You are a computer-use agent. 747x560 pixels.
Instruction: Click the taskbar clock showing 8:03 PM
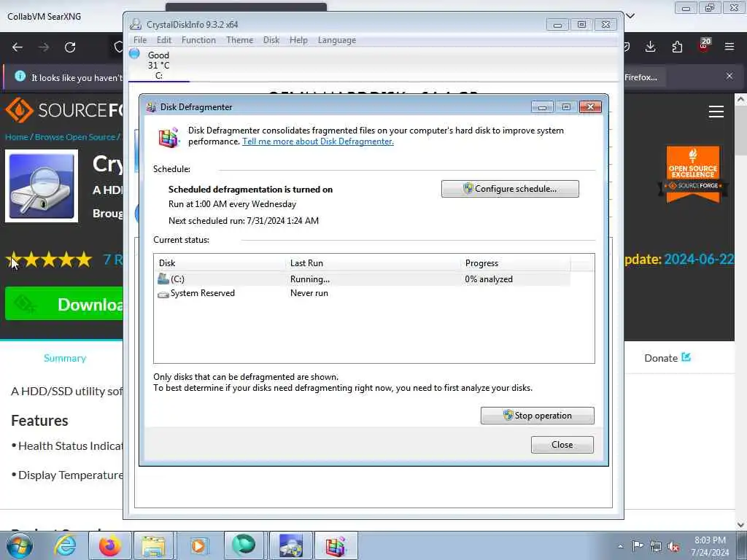710,545
